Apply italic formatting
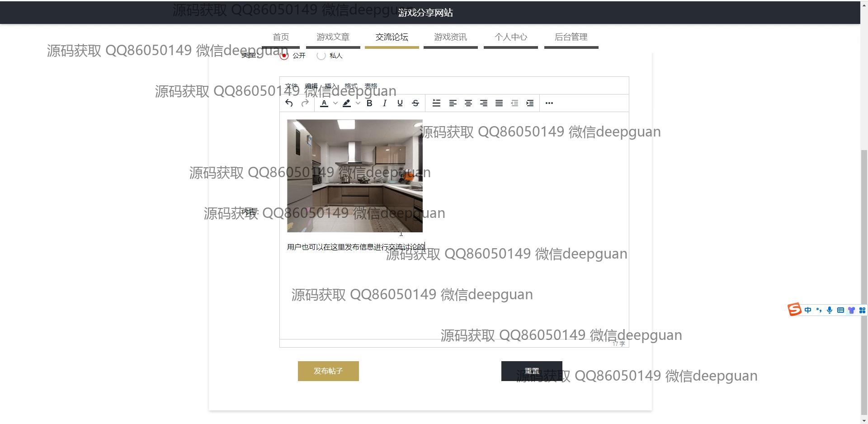The image size is (868, 424). point(385,103)
